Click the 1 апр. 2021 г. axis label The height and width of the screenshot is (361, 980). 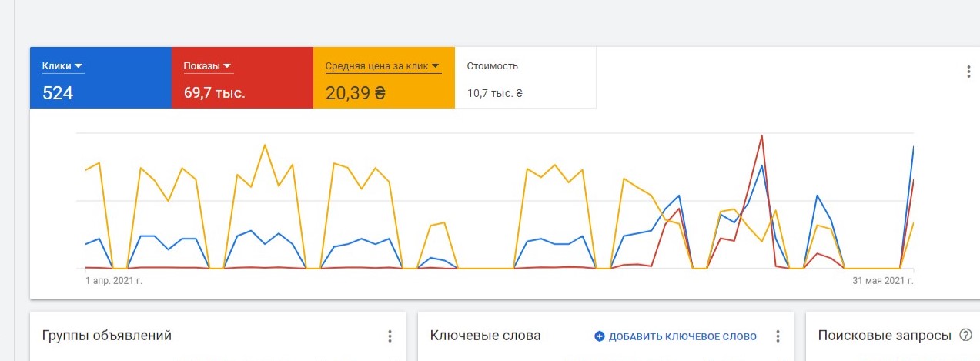pyautogui.click(x=114, y=281)
